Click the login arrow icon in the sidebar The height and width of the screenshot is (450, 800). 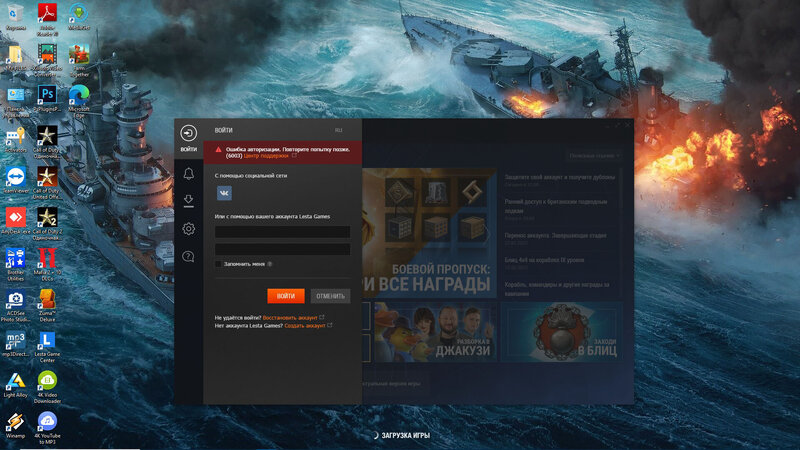click(188, 133)
